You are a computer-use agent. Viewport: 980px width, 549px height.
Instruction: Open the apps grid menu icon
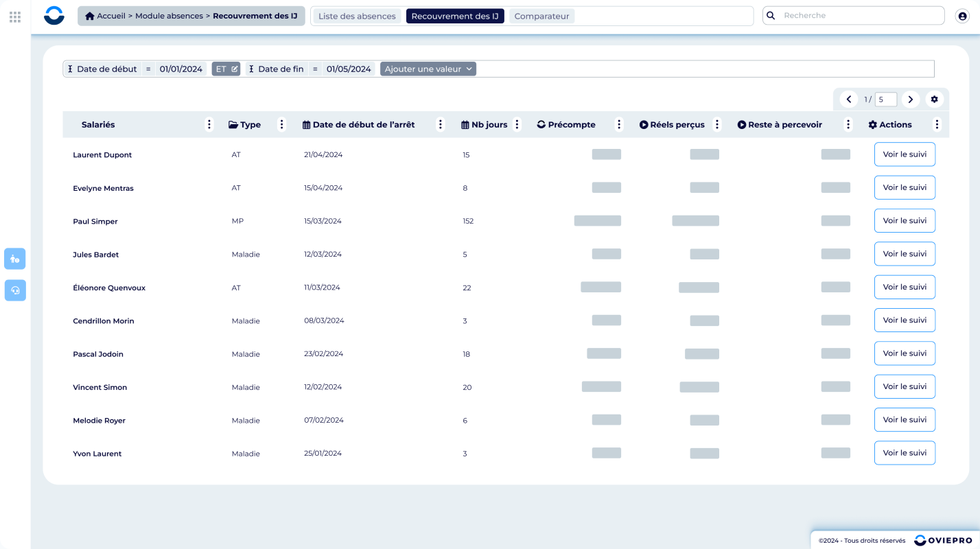coord(15,16)
